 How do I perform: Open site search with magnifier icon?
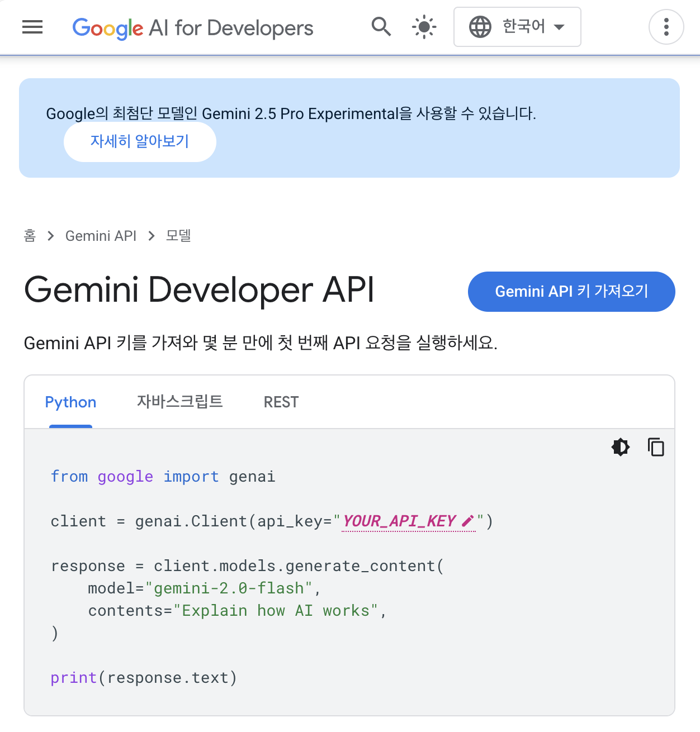pos(381,27)
